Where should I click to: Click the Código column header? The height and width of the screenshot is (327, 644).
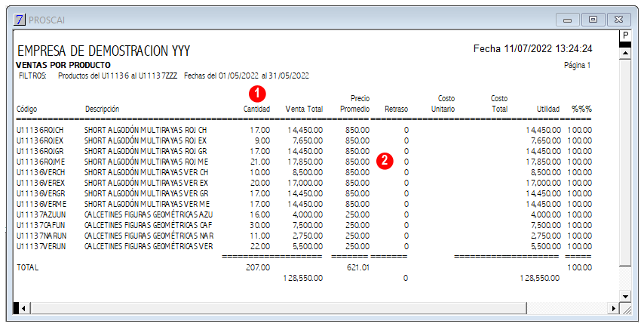point(26,109)
